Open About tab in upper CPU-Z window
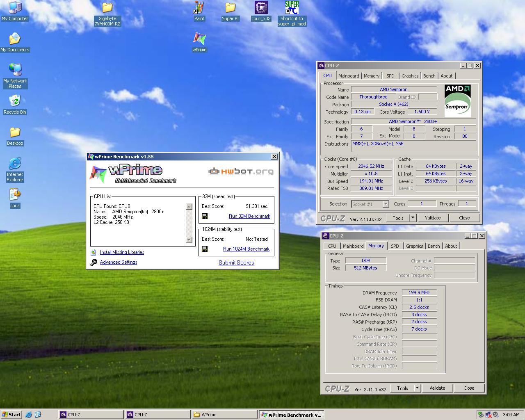This screenshot has width=525, height=420. click(x=447, y=76)
